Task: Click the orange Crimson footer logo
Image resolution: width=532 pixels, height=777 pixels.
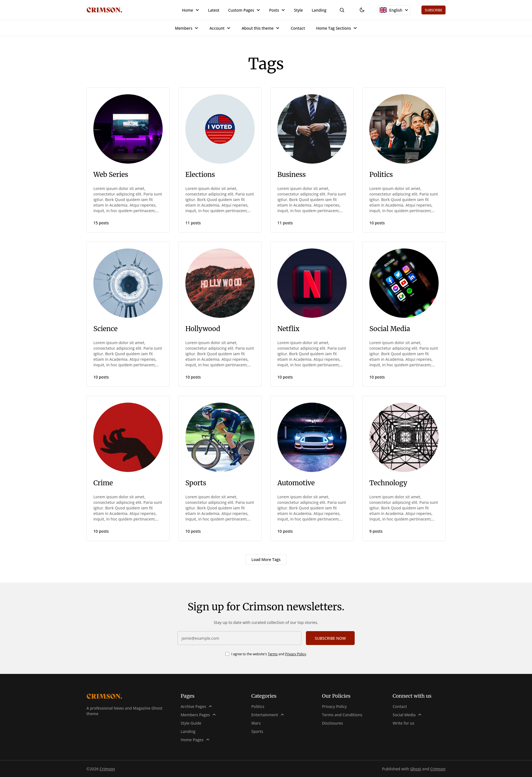Action: (x=104, y=696)
